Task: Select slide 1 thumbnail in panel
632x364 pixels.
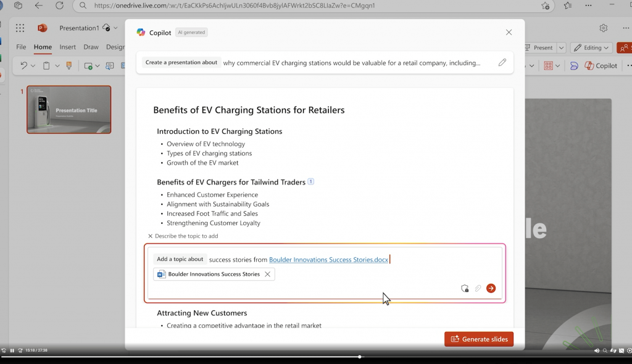Action: point(69,109)
